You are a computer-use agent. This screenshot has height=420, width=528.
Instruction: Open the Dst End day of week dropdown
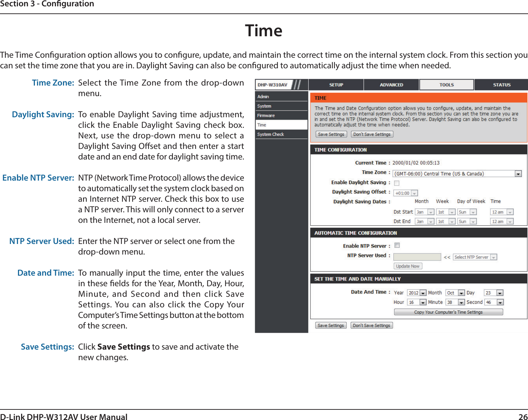click(x=467, y=221)
